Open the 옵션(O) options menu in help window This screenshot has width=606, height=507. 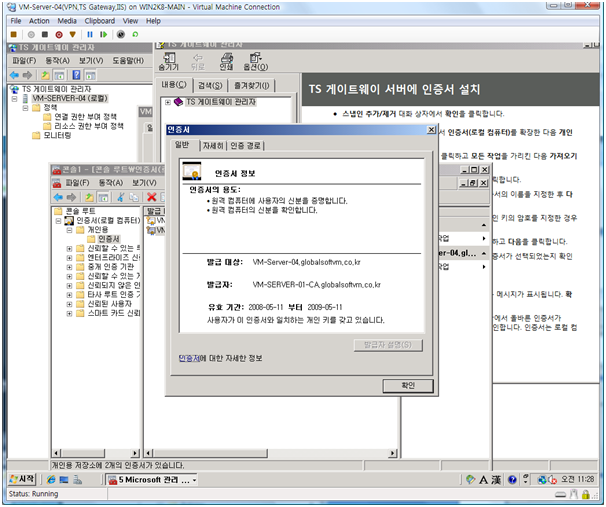(255, 62)
